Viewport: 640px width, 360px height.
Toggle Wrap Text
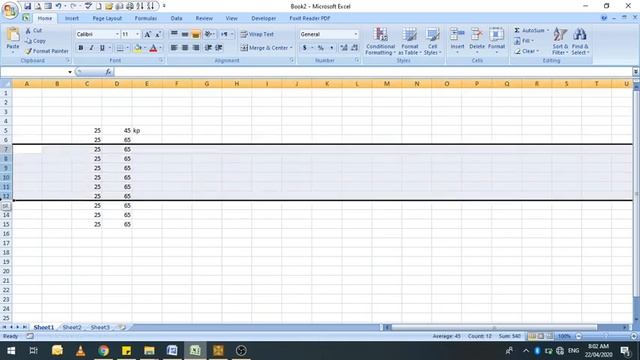(x=257, y=34)
